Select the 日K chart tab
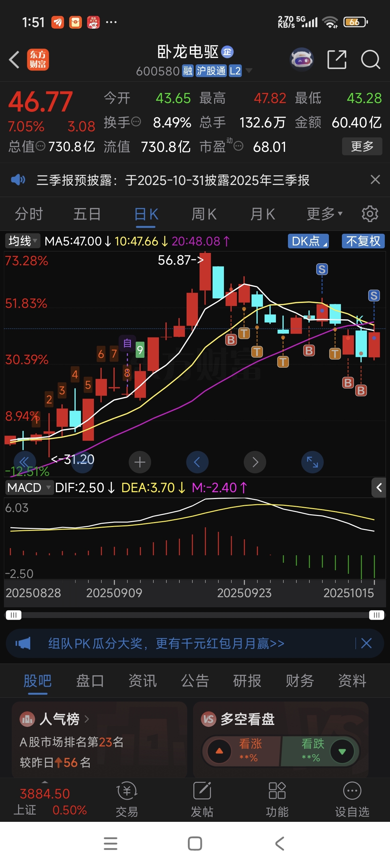390x868 pixels. coord(146,214)
